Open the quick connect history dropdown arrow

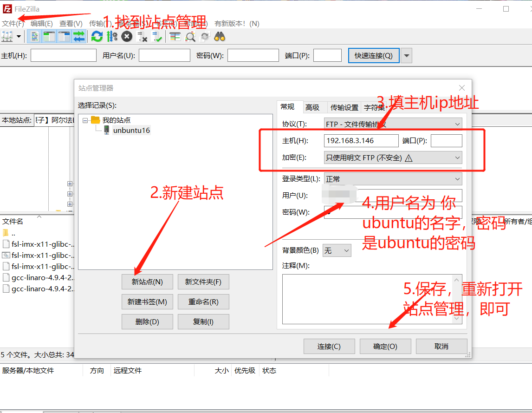click(x=406, y=55)
